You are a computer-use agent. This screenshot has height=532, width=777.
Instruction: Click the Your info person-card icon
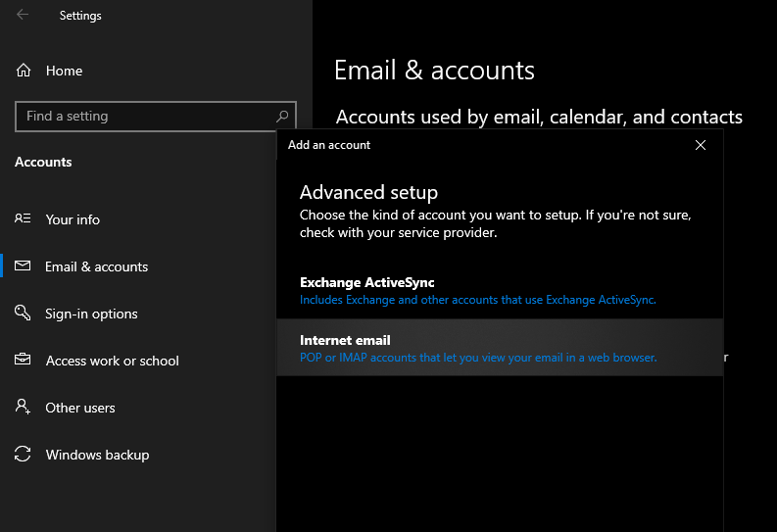click(23, 218)
